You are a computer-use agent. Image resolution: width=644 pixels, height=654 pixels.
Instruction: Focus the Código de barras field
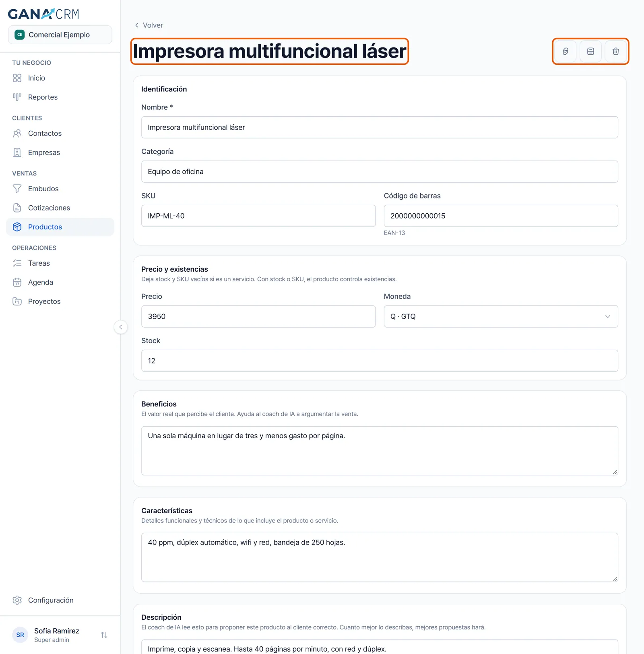[501, 216]
